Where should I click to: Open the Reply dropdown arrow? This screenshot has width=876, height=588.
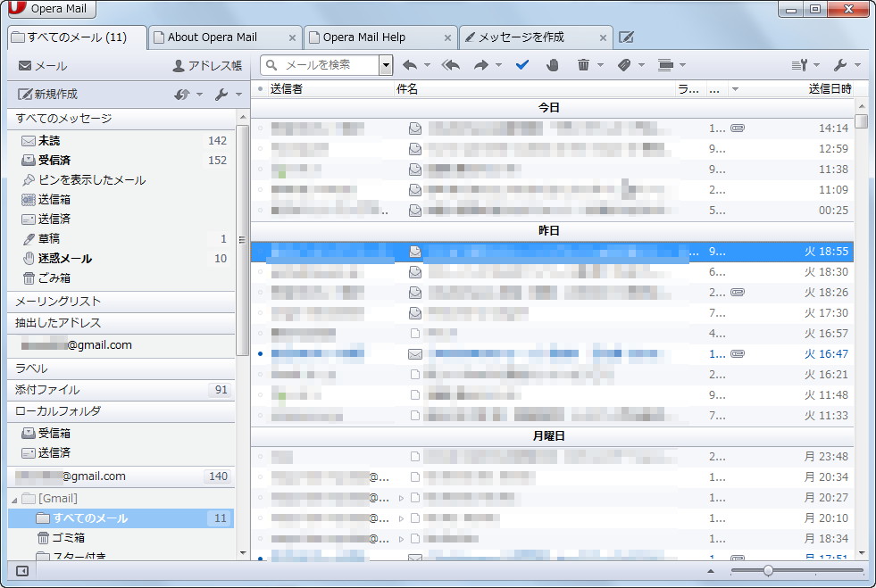point(428,65)
